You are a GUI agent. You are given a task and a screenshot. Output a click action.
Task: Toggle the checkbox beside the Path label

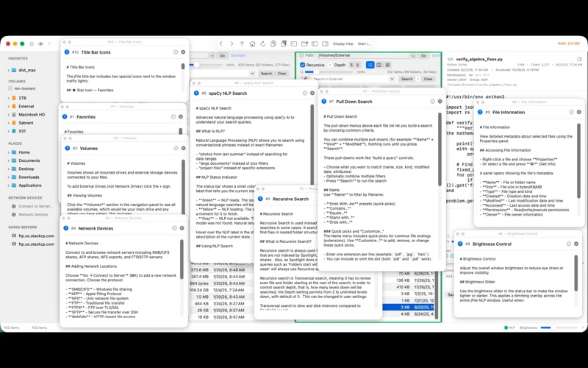click(x=301, y=55)
